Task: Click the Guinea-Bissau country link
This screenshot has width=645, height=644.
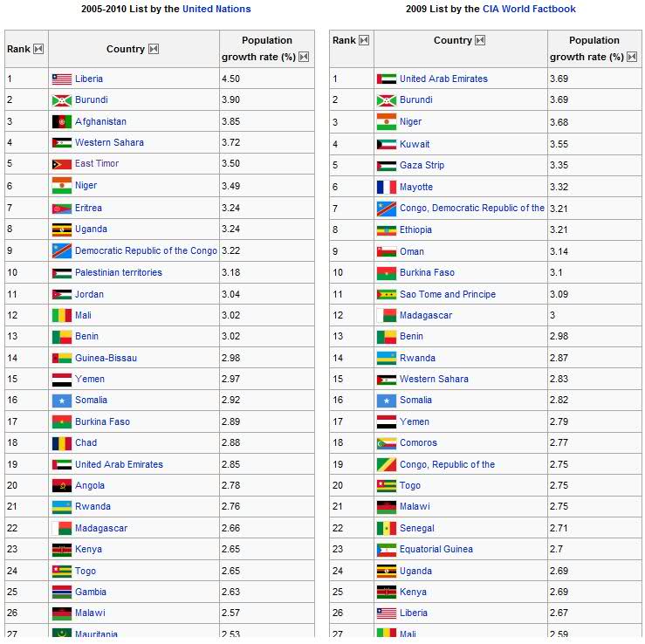Action: point(106,358)
